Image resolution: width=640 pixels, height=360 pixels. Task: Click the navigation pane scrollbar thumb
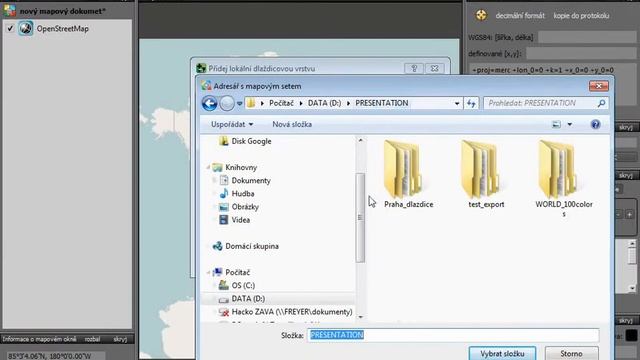pos(360,217)
